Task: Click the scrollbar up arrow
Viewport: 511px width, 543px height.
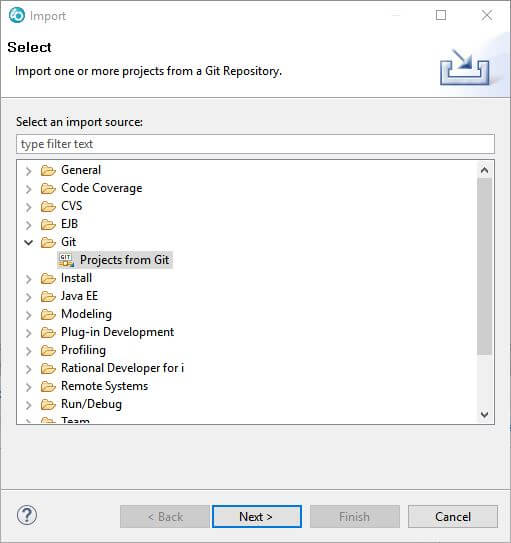Action: click(x=485, y=170)
